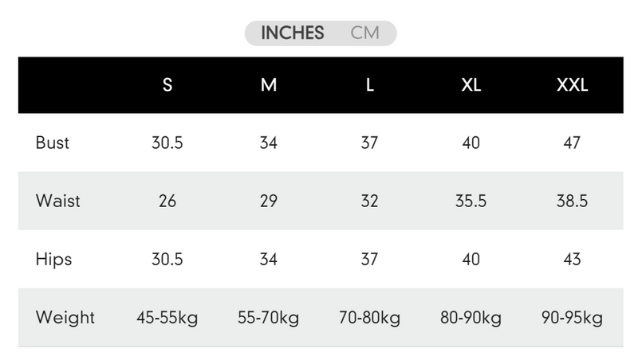Select the 70-80kg weight cell
Viewport: 638px width, 364px height.
(x=370, y=318)
